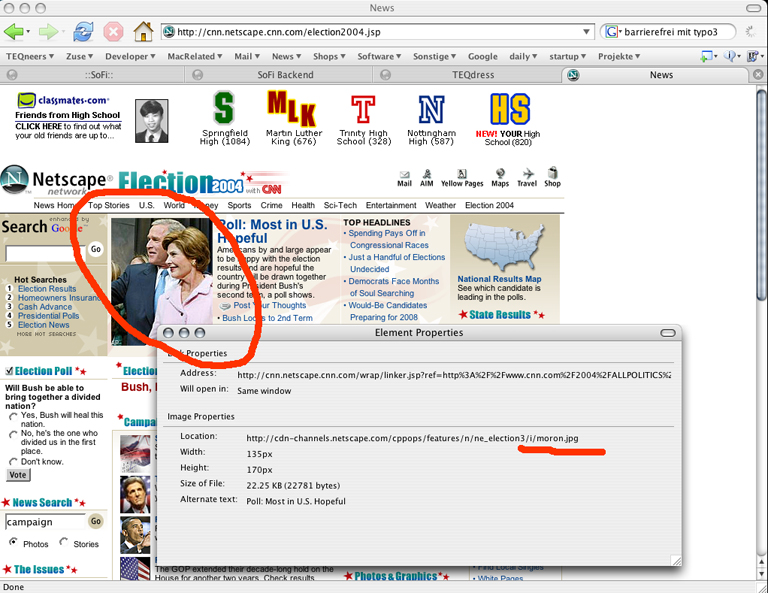Screen dimensions: 768x593
Task: Click the Nottingham High N logo
Action: (x=432, y=109)
